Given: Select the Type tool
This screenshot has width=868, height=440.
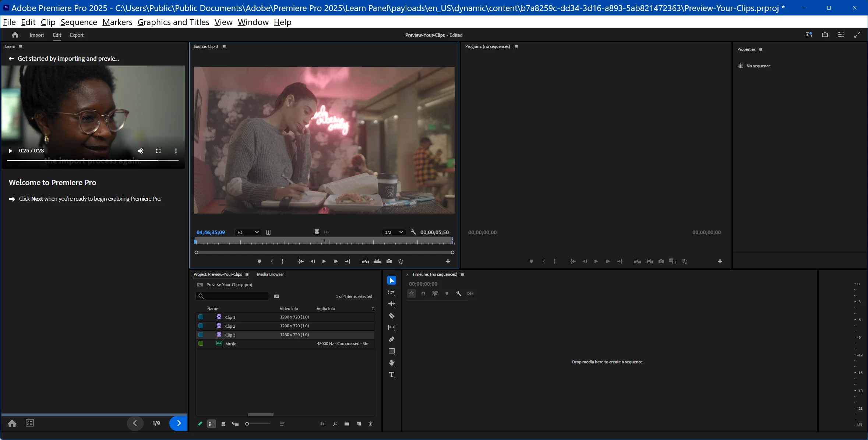Looking at the screenshot, I should click(392, 375).
